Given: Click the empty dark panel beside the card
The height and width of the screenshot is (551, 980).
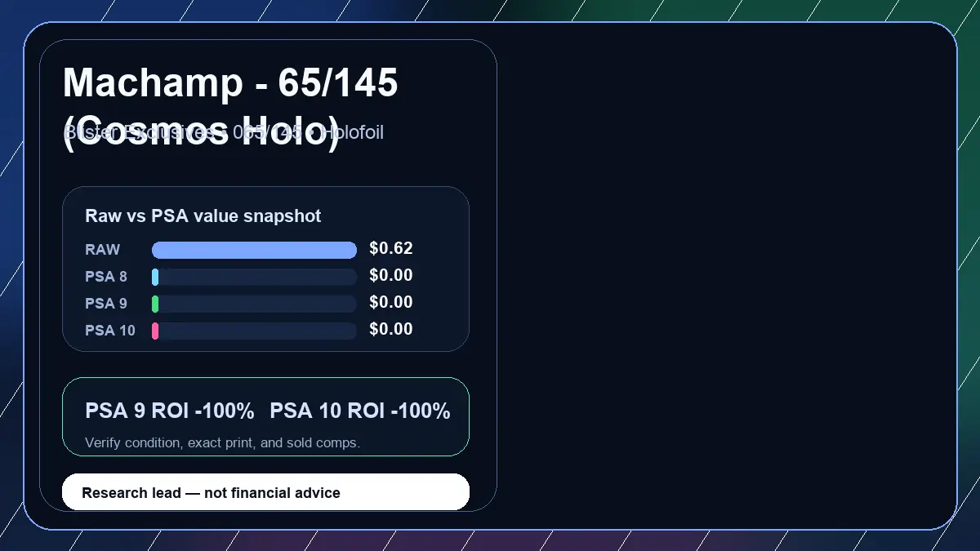Looking at the screenshot, I should pos(727,276).
